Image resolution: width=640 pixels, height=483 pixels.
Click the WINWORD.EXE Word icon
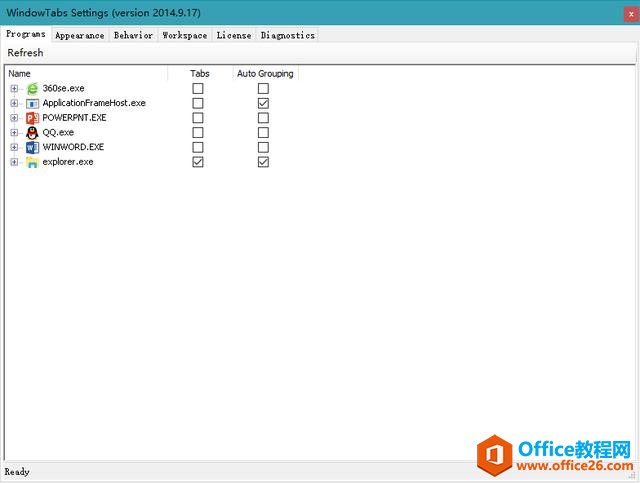pos(32,147)
